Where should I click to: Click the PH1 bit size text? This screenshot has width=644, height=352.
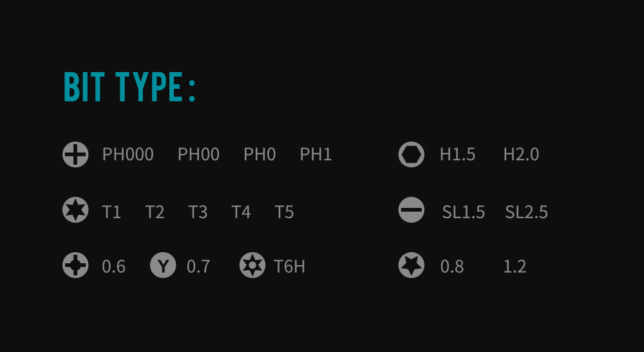click(x=316, y=155)
